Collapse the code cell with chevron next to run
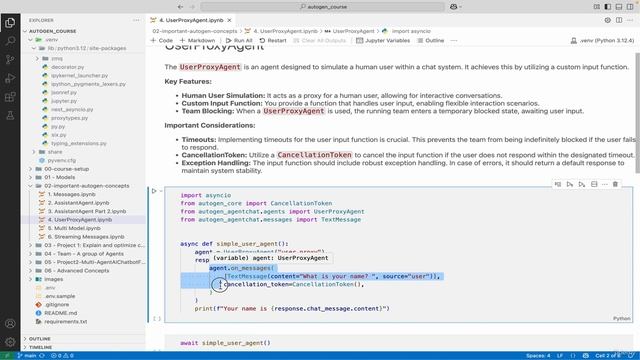Image resolution: width=640 pixels, height=360 pixels. point(161,191)
